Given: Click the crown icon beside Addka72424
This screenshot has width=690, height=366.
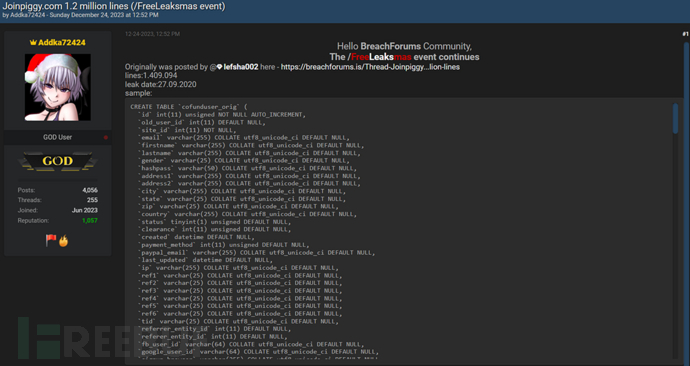Looking at the screenshot, I should click(x=33, y=43).
